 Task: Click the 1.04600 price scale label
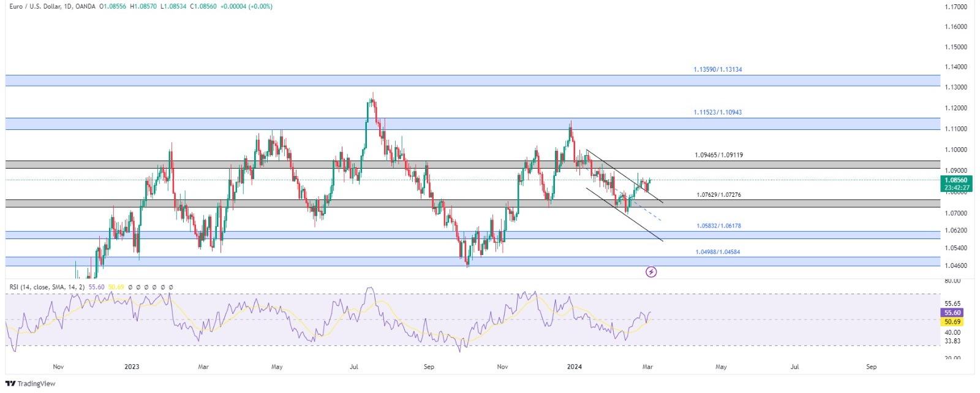point(956,265)
